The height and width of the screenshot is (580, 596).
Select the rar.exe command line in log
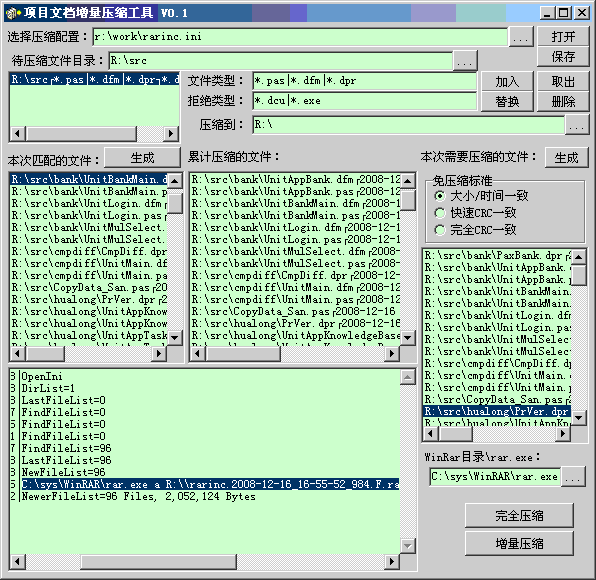click(210, 484)
